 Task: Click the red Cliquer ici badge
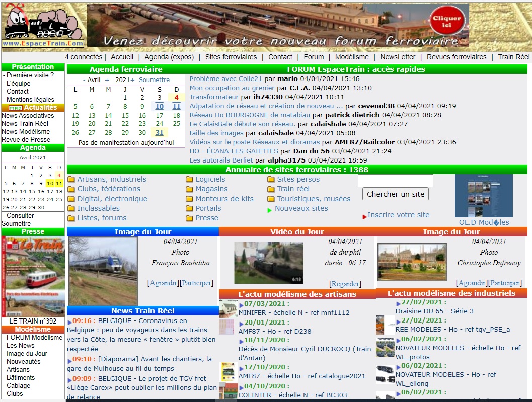point(447,21)
